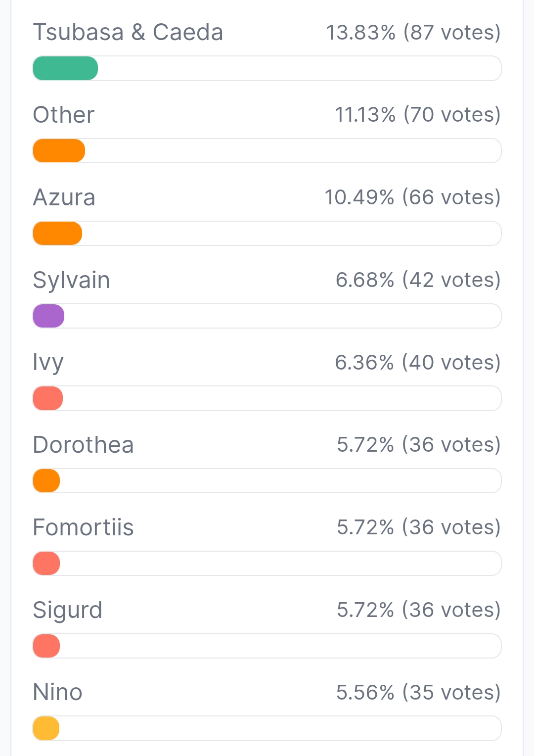
Task: Click the coral Sigurd result bar
Action: 46,646
